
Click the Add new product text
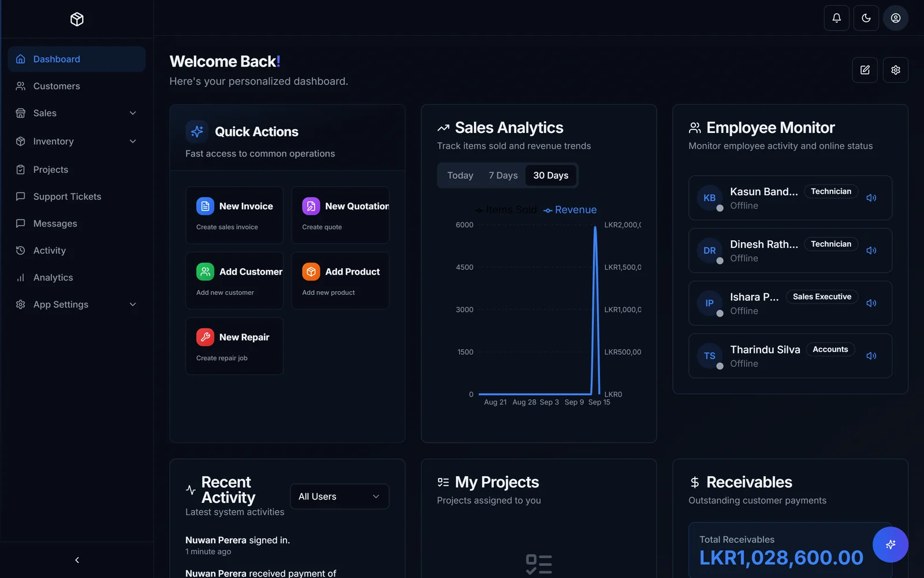tap(329, 292)
